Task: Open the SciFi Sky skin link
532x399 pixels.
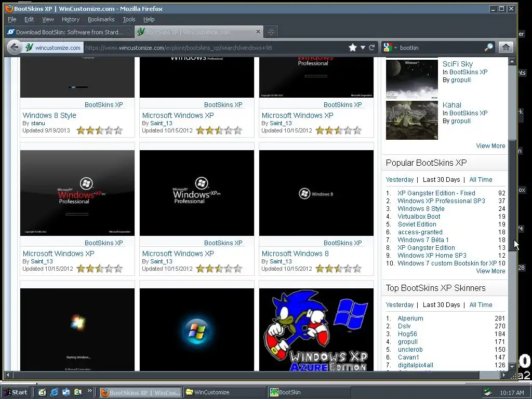Action: (457, 64)
